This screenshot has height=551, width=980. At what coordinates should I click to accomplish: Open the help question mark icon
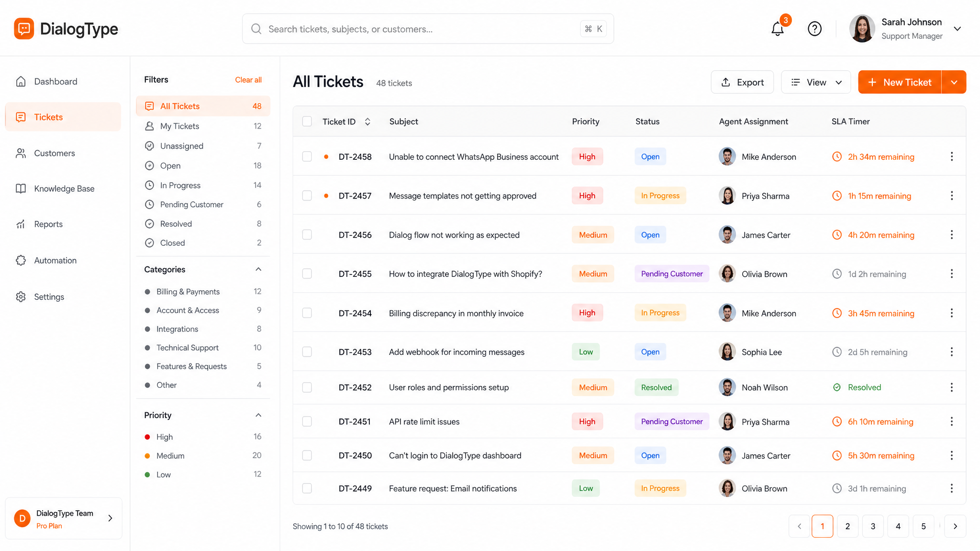pyautogui.click(x=814, y=29)
